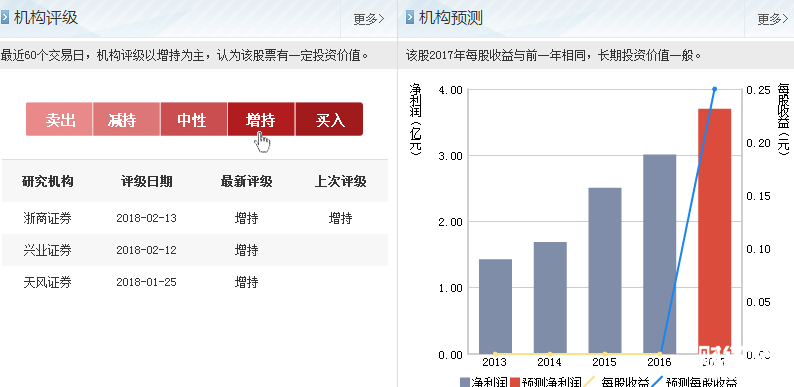Click the 净利润 gray legend swatch

pos(465,382)
